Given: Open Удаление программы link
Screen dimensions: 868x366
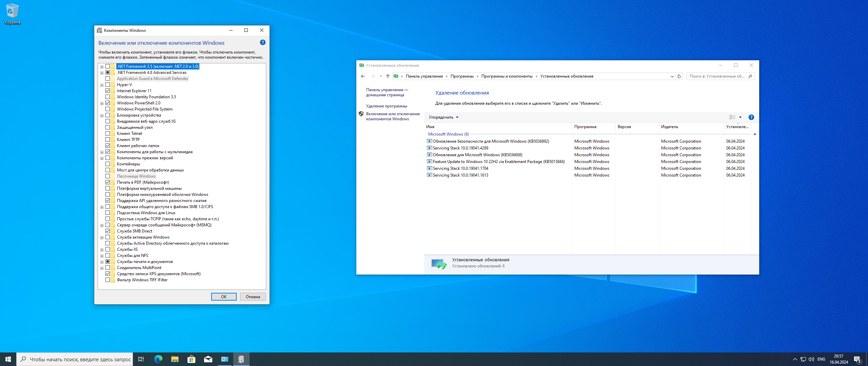Looking at the screenshot, I should [387, 106].
